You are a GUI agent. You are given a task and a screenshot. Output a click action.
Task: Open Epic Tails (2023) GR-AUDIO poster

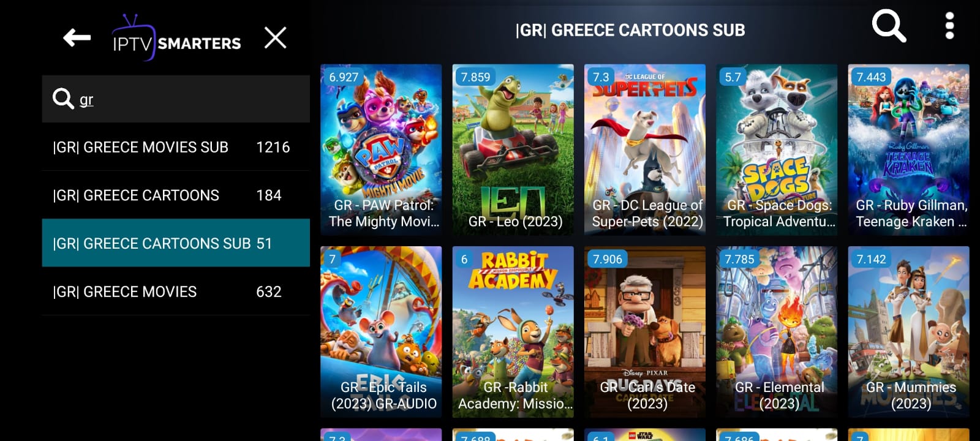pos(381,332)
